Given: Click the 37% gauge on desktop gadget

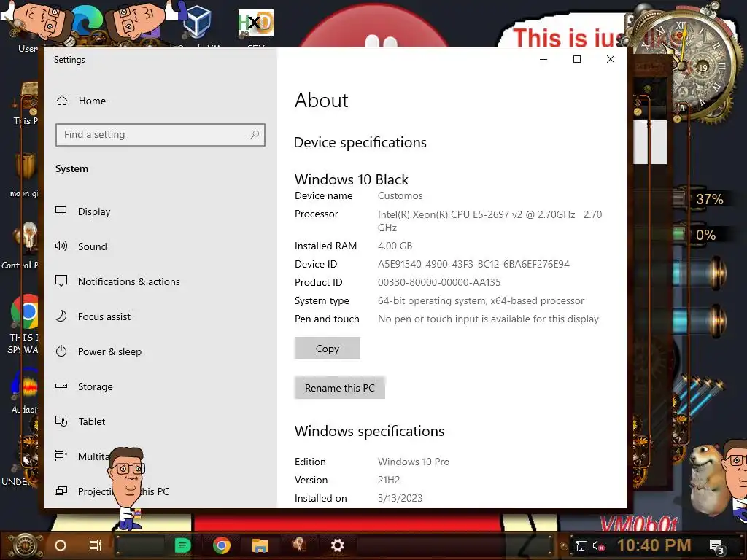Looking at the screenshot, I should 709,199.
